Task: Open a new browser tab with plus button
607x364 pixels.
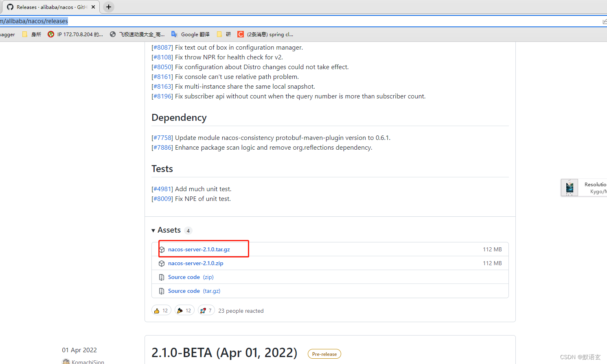Action: [x=109, y=7]
